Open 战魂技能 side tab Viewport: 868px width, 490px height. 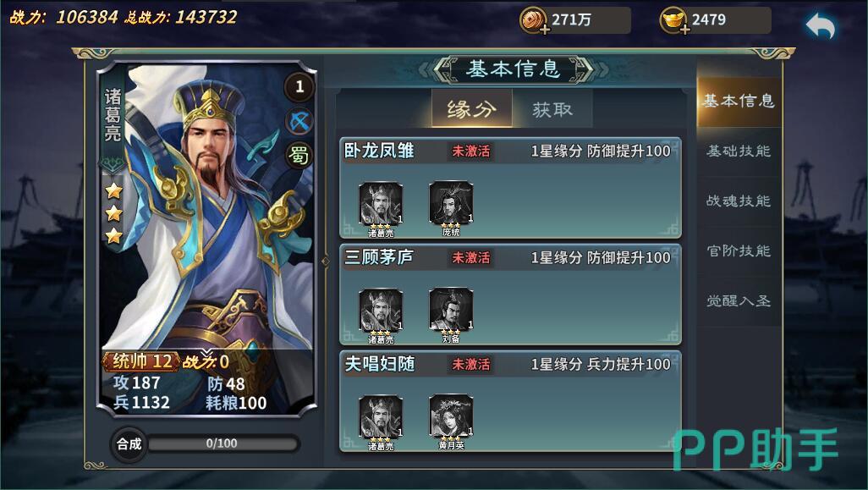(739, 201)
